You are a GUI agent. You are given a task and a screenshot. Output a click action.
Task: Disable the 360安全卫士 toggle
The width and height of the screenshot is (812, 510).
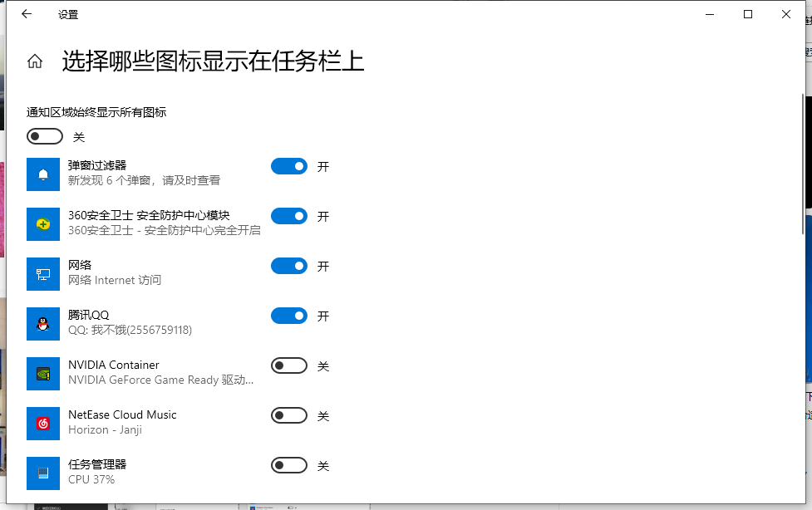point(288,216)
